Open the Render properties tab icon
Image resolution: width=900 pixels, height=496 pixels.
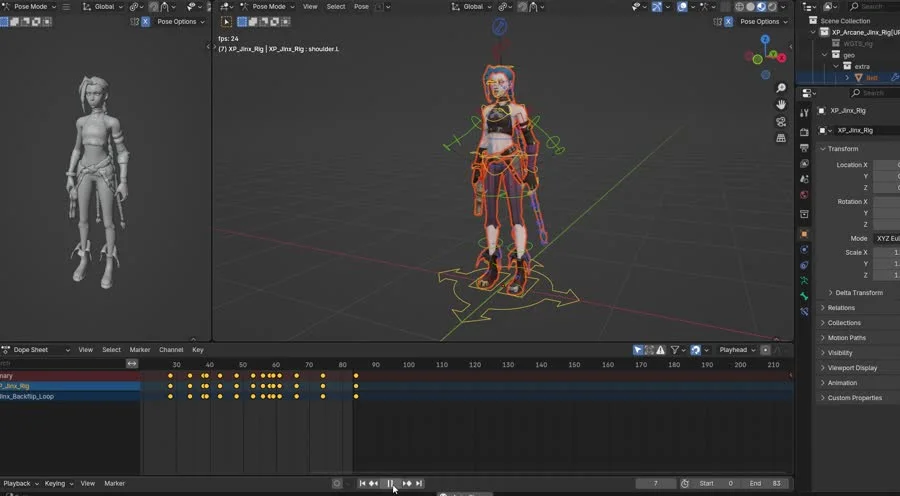804,132
